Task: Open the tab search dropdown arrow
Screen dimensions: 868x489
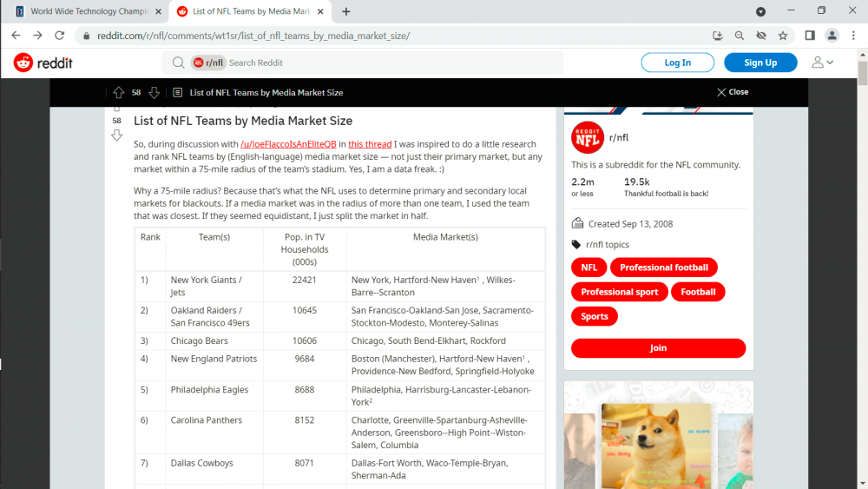Action: 761,11
